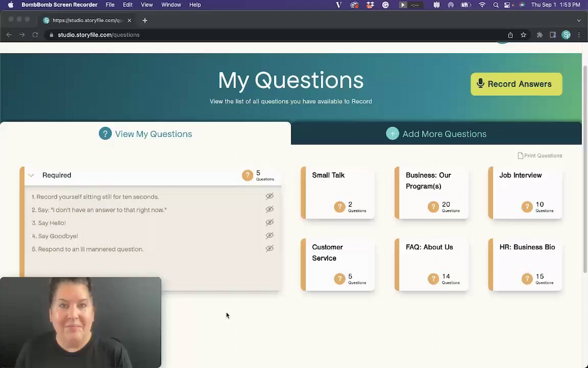Open a new browser tab with plus
Viewport: 588px width, 368px height.
click(x=145, y=20)
